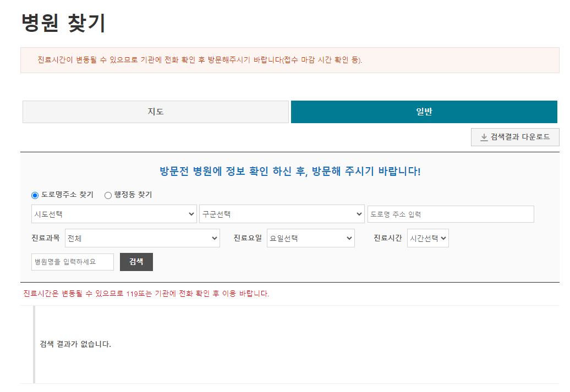The height and width of the screenshot is (392, 570).
Task: Open the 진료과목 department dropdown showing 전체
Action: click(142, 238)
